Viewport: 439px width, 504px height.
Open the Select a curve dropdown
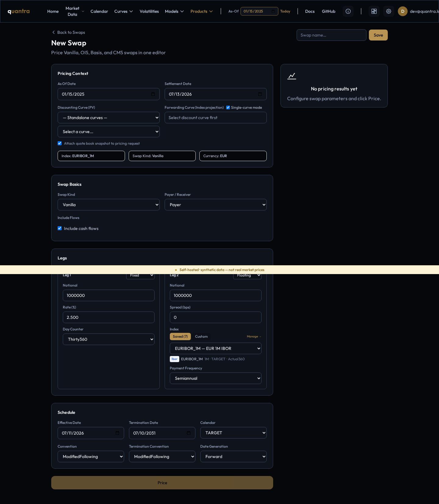(109, 132)
